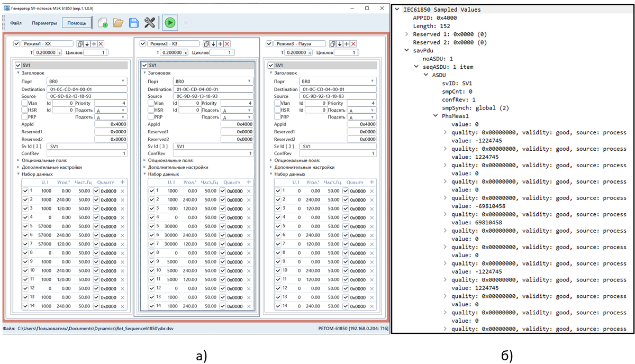Start generation with the green play button
The image size is (635, 364).
point(170,23)
